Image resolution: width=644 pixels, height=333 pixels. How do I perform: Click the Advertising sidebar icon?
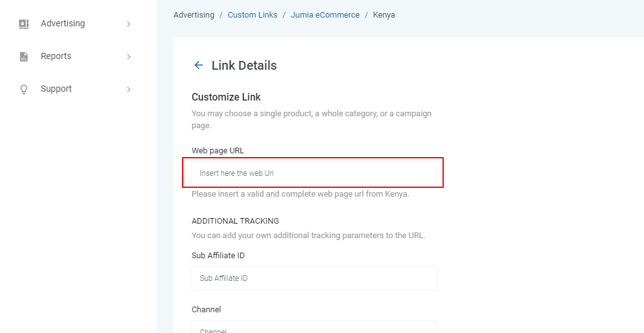(24, 24)
